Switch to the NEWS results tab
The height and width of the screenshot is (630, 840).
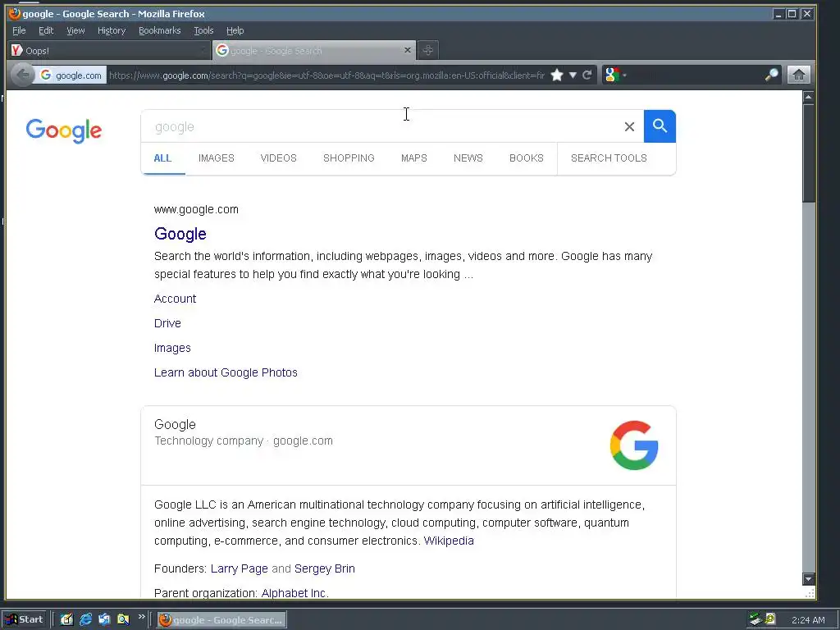point(468,158)
